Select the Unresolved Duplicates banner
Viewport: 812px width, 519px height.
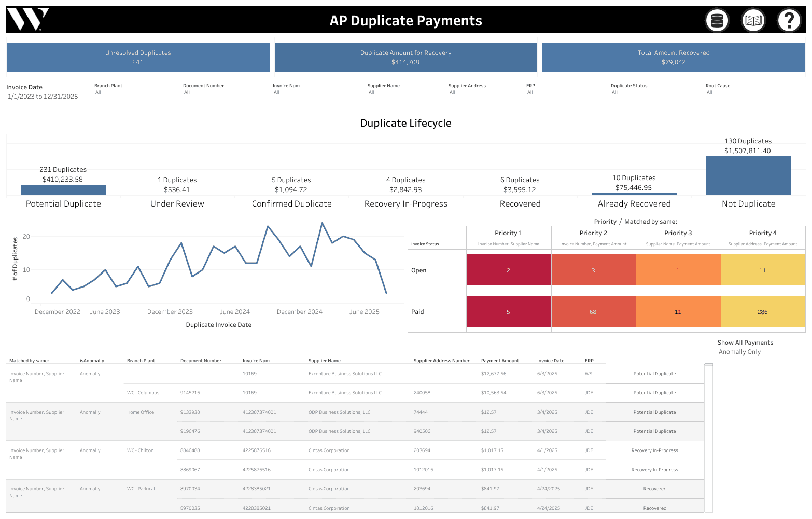[x=137, y=57]
